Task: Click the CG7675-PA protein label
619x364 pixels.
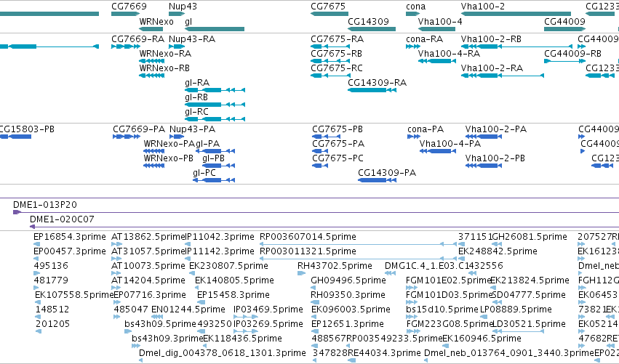Action: coord(338,144)
